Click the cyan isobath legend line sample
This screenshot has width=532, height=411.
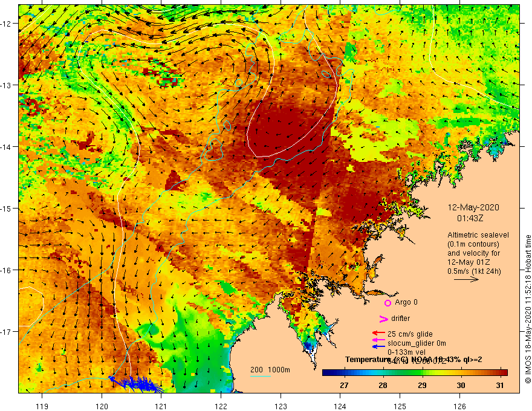261,376
